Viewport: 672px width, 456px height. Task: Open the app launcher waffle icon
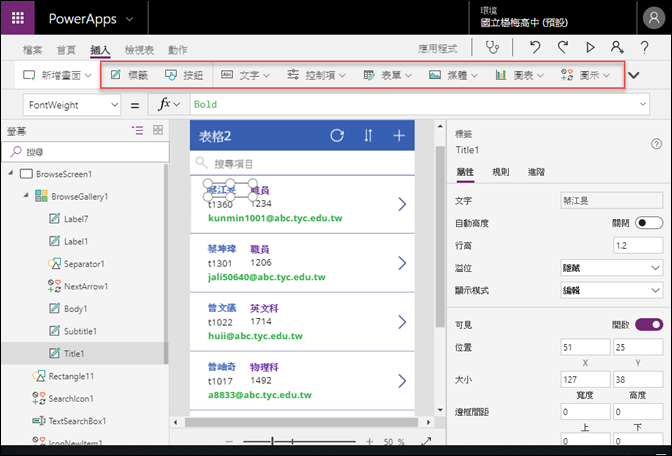pyautogui.click(x=18, y=18)
